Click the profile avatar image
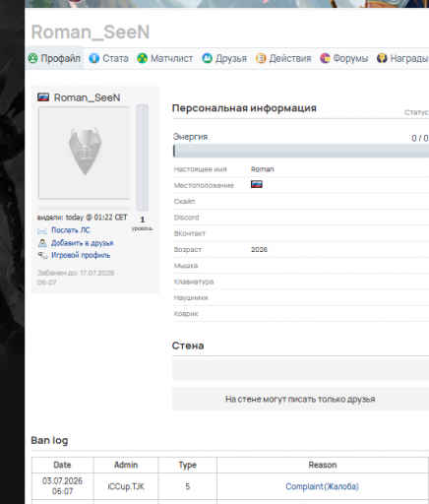 (85, 153)
